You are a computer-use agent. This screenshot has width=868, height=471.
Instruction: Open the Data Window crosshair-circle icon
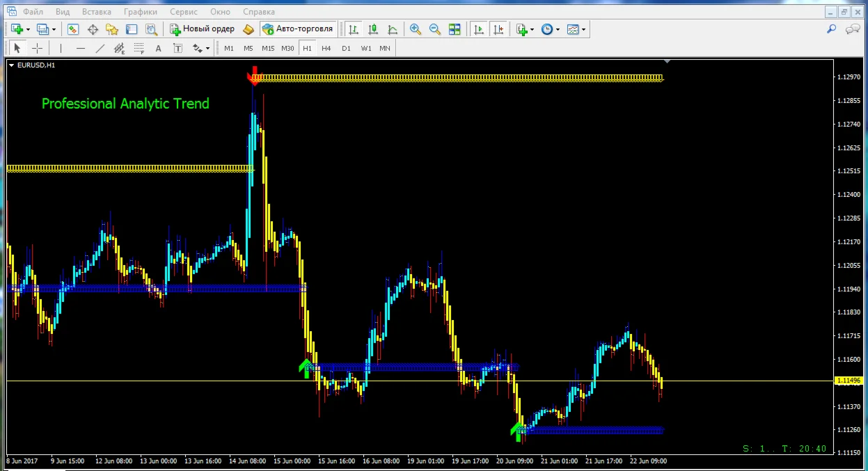coord(93,29)
